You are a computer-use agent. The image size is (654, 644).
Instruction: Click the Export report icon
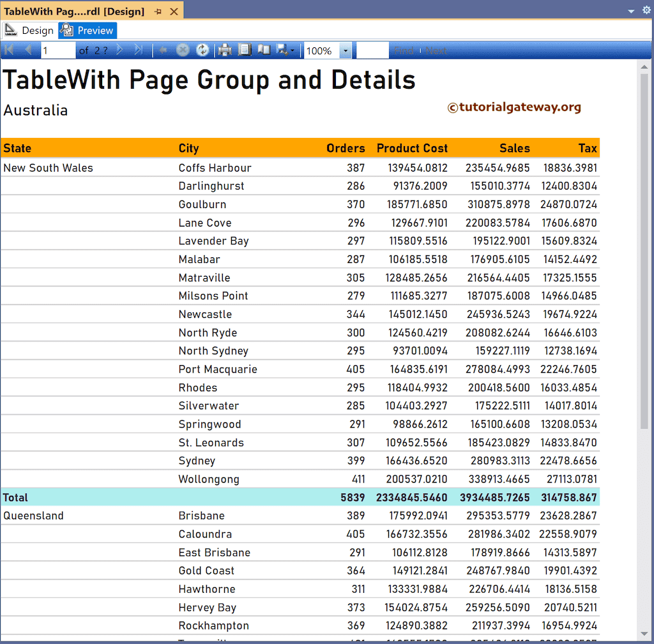click(283, 50)
